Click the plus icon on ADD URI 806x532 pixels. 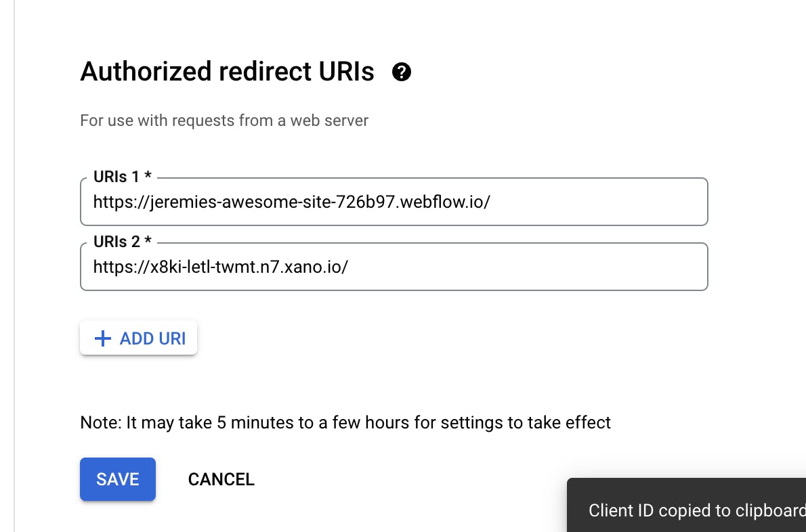pos(102,338)
